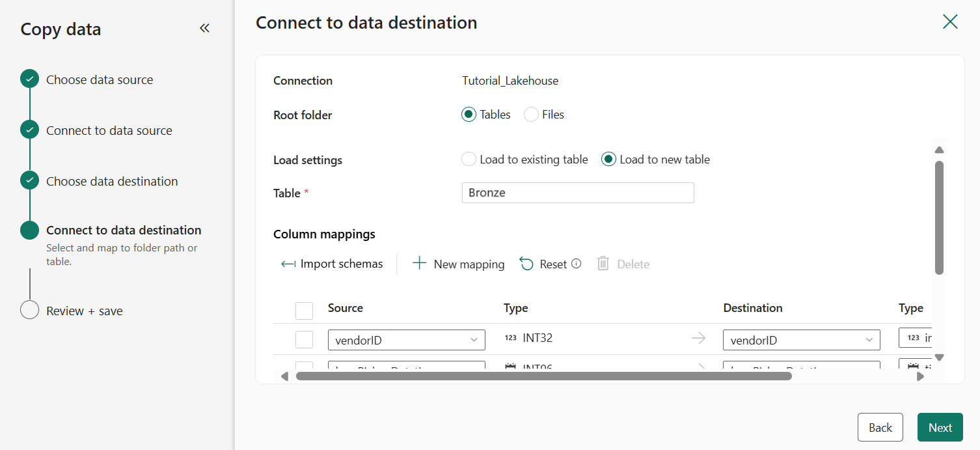
Task: Click the Import schemas arrow icon
Action: point(288,264)
